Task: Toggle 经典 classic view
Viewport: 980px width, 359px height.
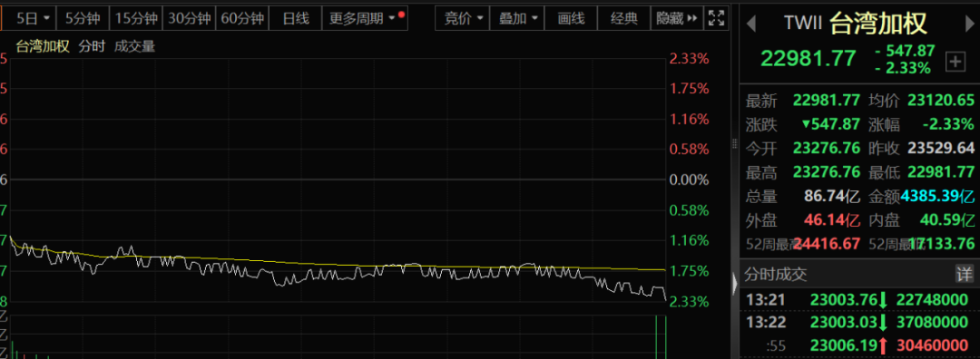Action: coord(624,19)
